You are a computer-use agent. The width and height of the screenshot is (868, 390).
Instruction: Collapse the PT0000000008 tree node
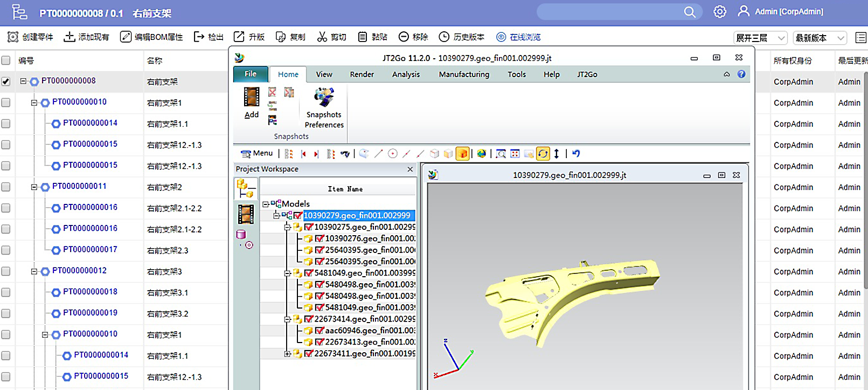24,81
